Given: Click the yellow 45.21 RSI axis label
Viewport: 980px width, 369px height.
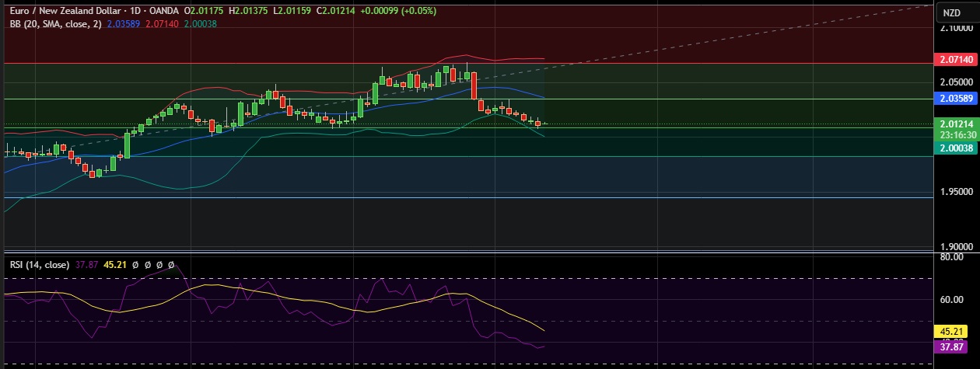Looking at the screenshot, I should 954,331.
